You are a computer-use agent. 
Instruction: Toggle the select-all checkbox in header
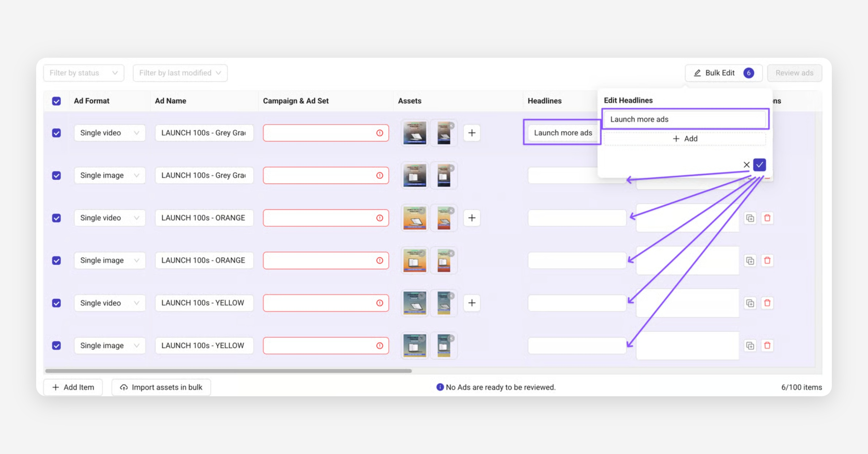[x=56, y=101]
